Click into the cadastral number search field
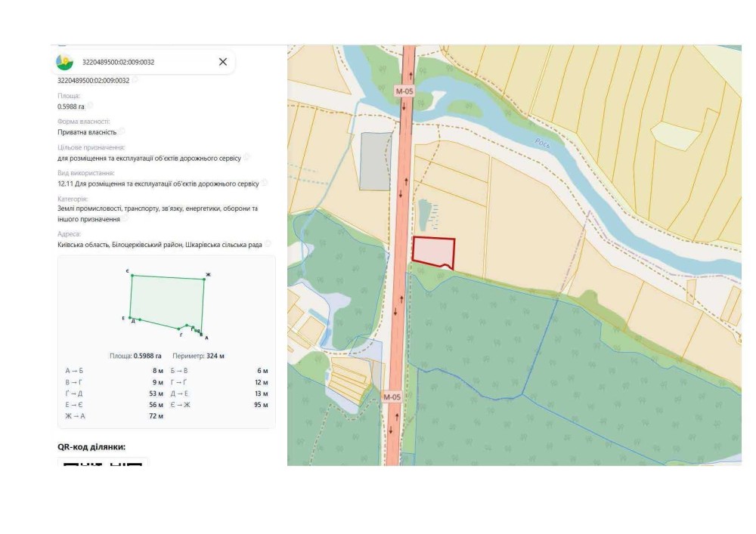This screenshot has height=534, width=756. pyautogui.click(x=146, y=62)
